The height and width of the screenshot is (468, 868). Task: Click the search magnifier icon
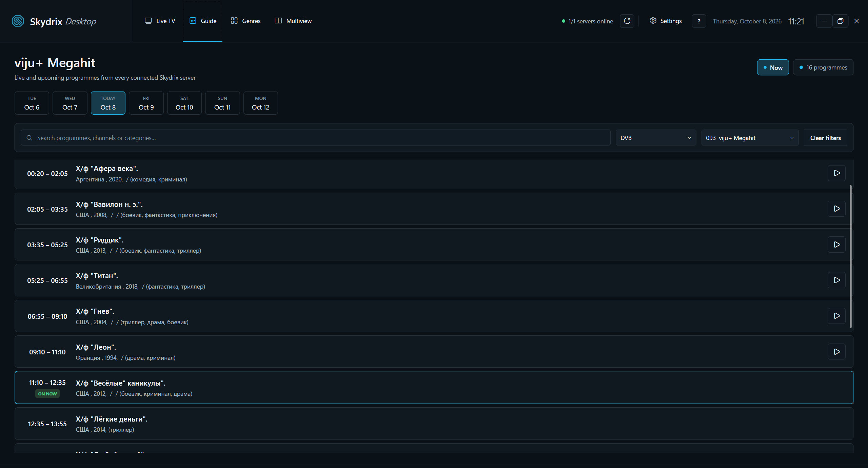29,138
